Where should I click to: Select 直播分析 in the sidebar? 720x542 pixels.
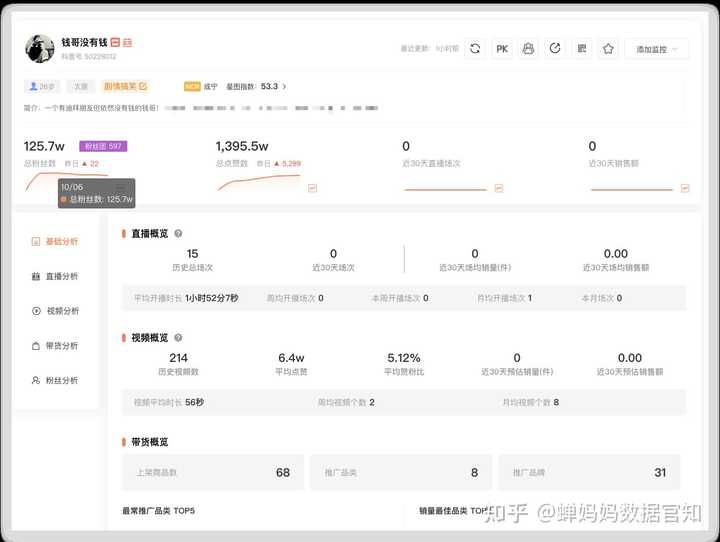[56, 276]
